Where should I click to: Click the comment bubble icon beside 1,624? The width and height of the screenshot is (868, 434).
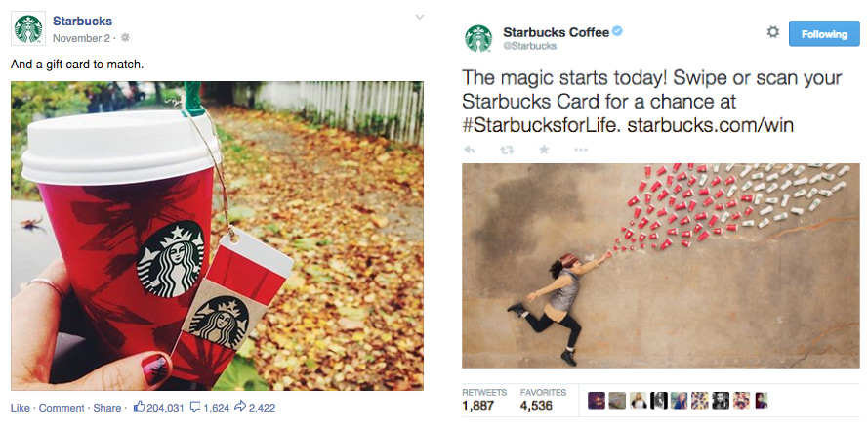(195, 408)
